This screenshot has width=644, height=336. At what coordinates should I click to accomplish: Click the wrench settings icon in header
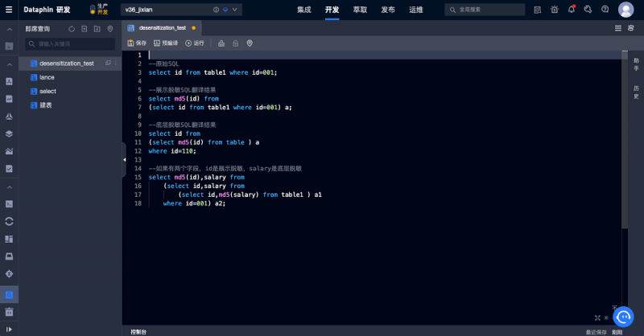588,10
